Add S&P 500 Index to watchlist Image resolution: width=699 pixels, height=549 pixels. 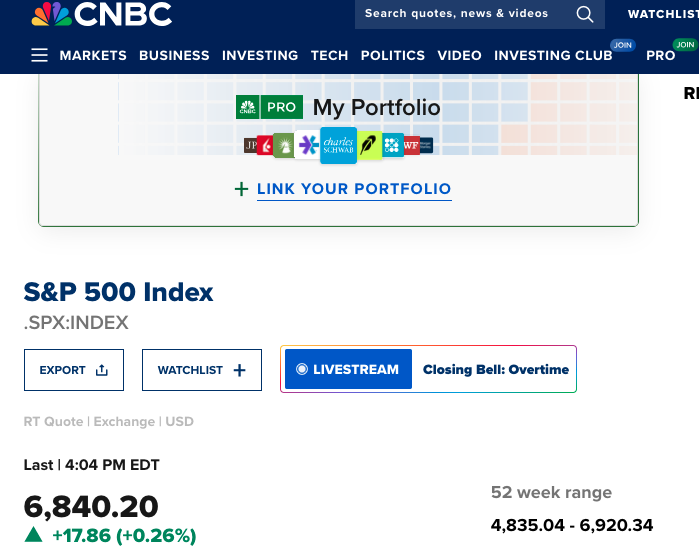click(x=201, y=370)
